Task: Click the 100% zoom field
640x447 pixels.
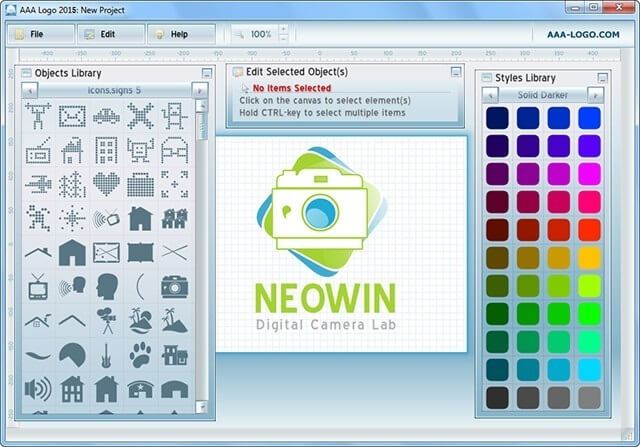Action: (261, 34)
